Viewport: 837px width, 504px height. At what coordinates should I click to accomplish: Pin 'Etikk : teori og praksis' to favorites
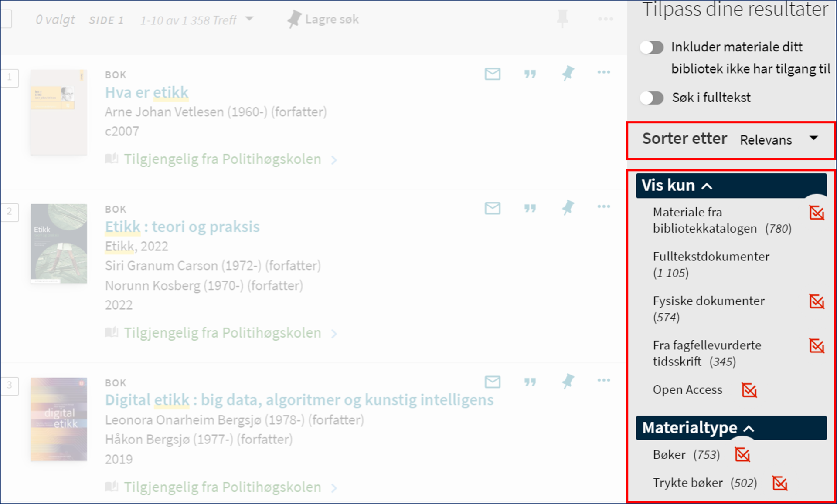pos(568,207)
